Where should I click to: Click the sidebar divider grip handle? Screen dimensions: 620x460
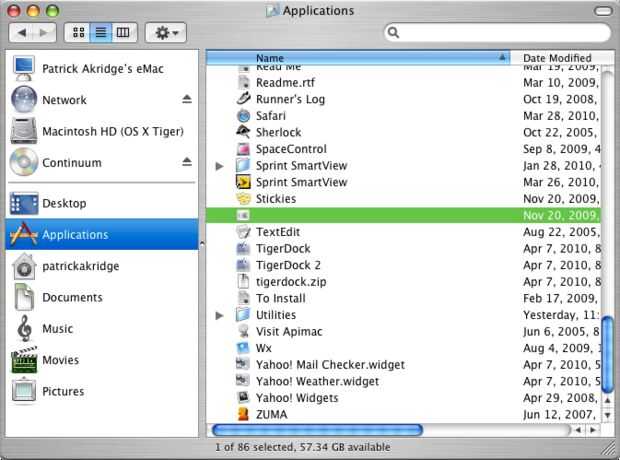coord(202,244)
